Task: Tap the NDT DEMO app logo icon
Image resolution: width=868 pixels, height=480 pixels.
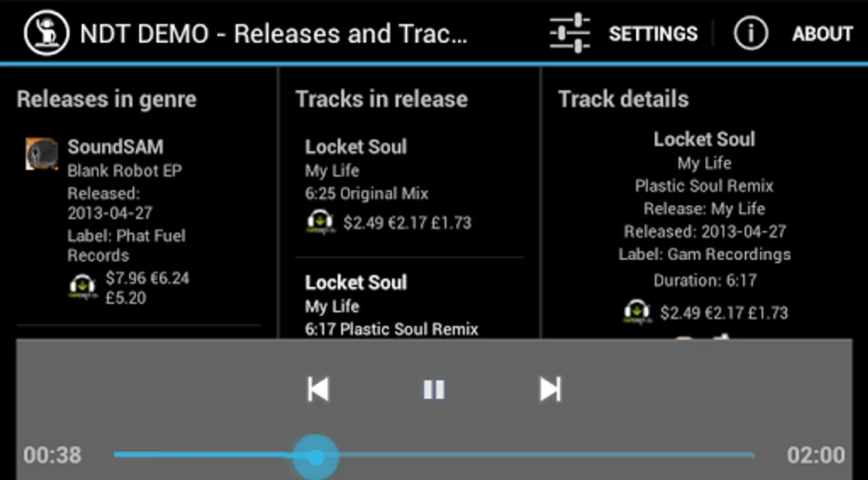Action: click(46, 33)
